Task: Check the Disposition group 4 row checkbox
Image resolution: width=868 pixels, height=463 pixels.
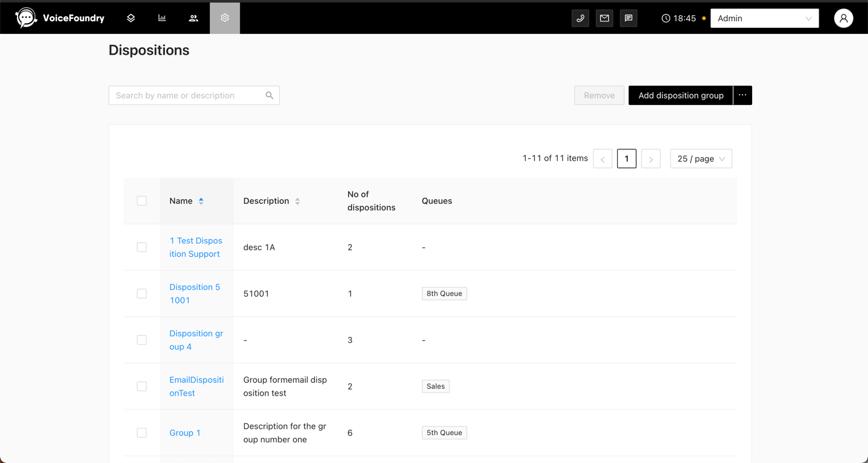Action: 141,340
